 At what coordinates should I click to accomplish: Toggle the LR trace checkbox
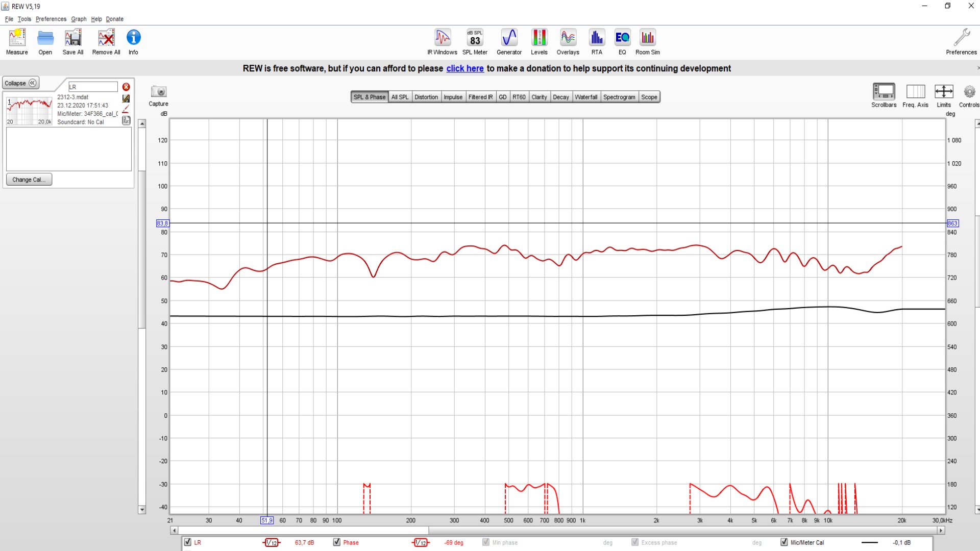pos(188,542)
